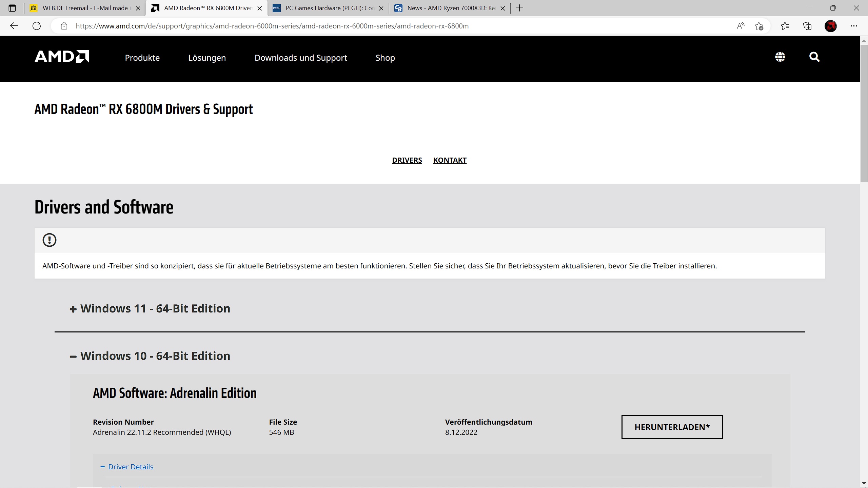Open the browser Collections icon
The image size is (868, 488).
point(807,26)
